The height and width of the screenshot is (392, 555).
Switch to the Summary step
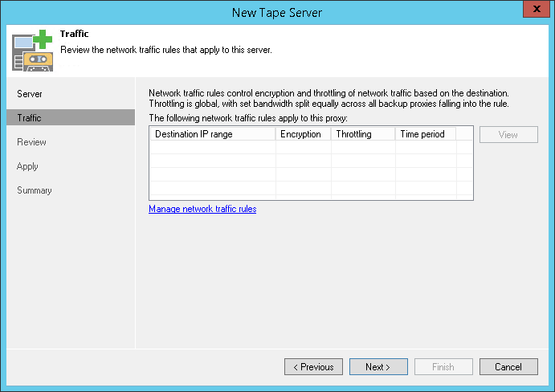tap(35, 190)
